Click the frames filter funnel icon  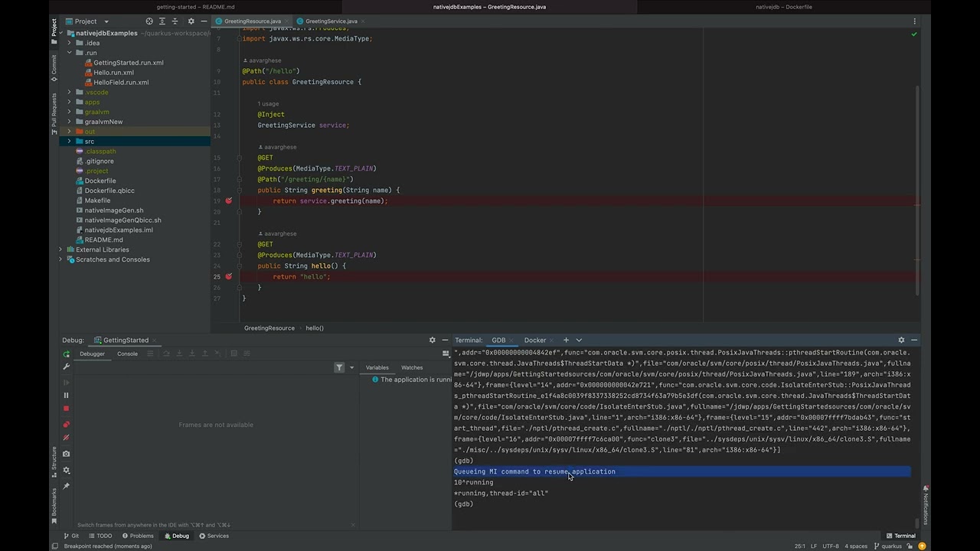(x=339, y=368)
